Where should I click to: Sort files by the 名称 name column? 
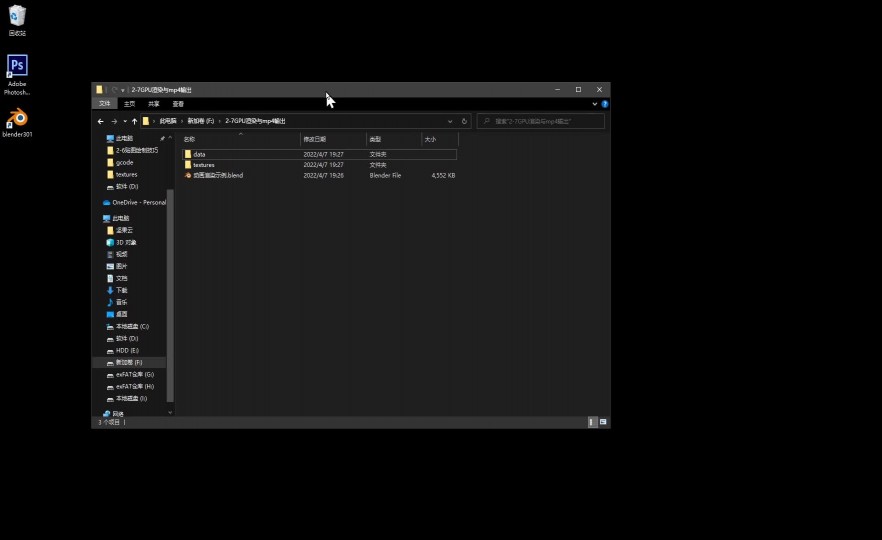coord(190,140)
